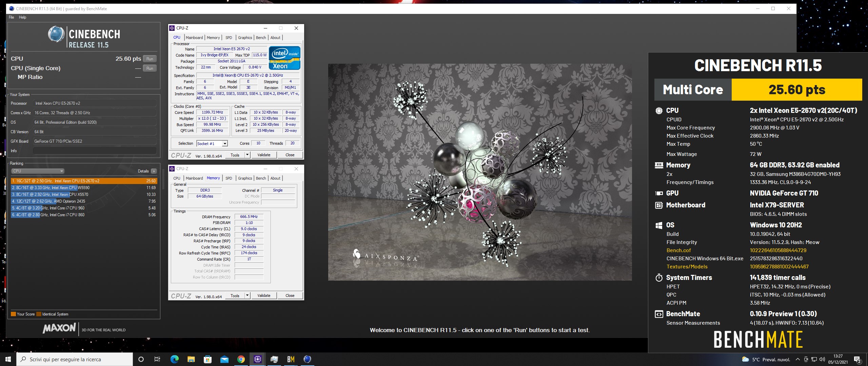This screenshot has width=868, height=366.
Task: Click the rendered scene image
Action: [x=480, y=172]
